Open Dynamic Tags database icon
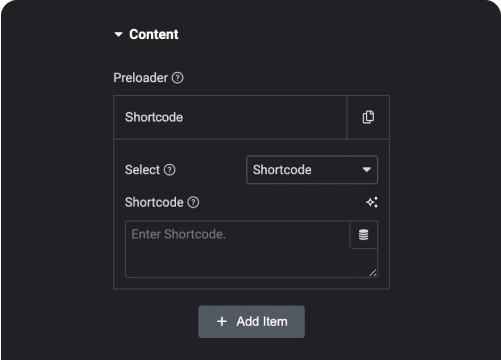The height and width of the screenshot is (360, 501). (363, 234)
